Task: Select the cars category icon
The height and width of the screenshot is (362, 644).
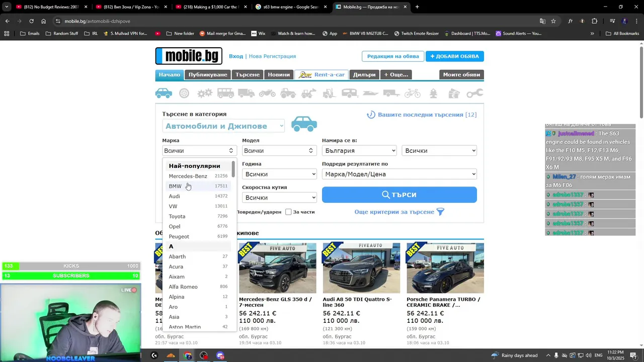Action: point(164,93)
